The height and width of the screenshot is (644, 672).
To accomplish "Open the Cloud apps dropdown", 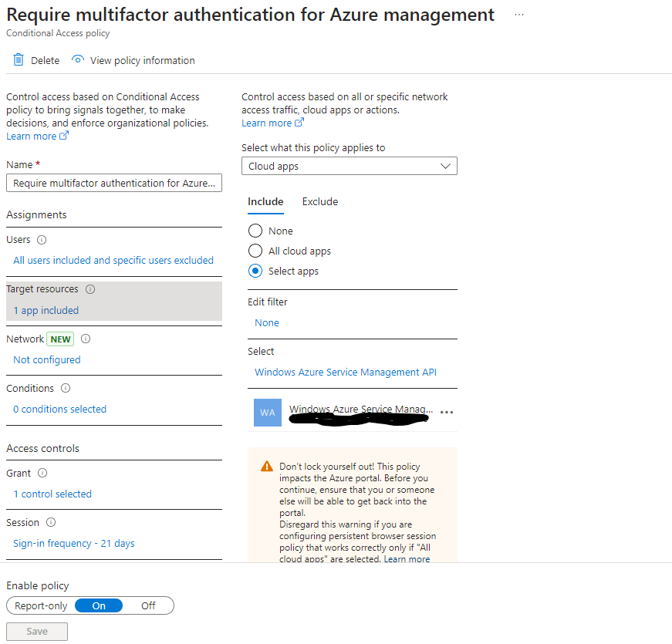I will (x=349, y=166).
